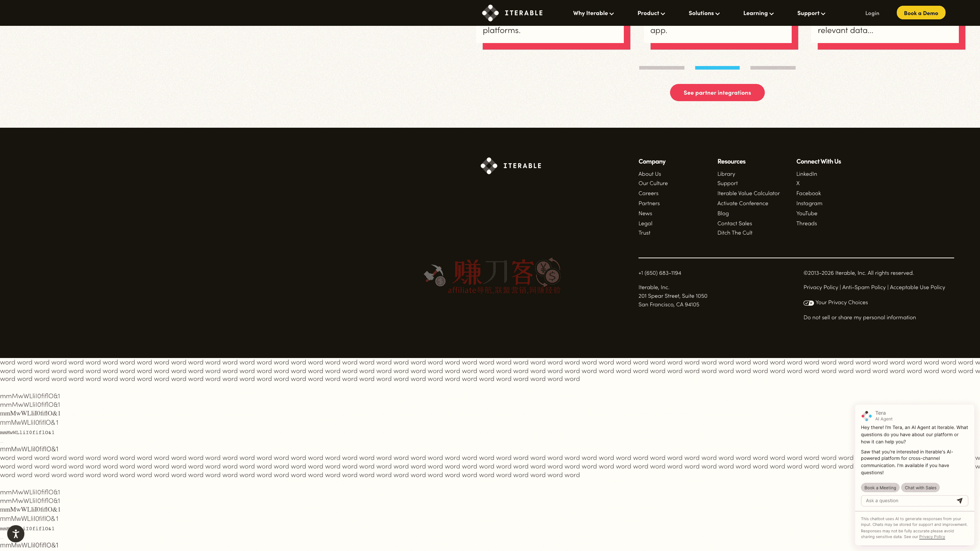Open the accessibility widget icon
This screenshot has width=980, height=551.
click(x=15, y=533)
